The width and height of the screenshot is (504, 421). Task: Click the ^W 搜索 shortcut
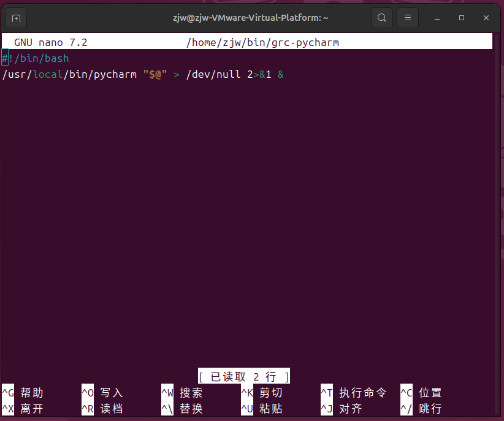point(182,393)
